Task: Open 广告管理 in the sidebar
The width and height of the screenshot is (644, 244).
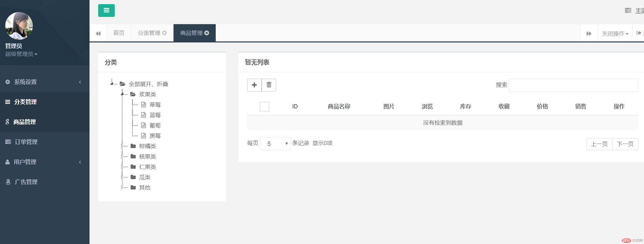Action: 45,182
